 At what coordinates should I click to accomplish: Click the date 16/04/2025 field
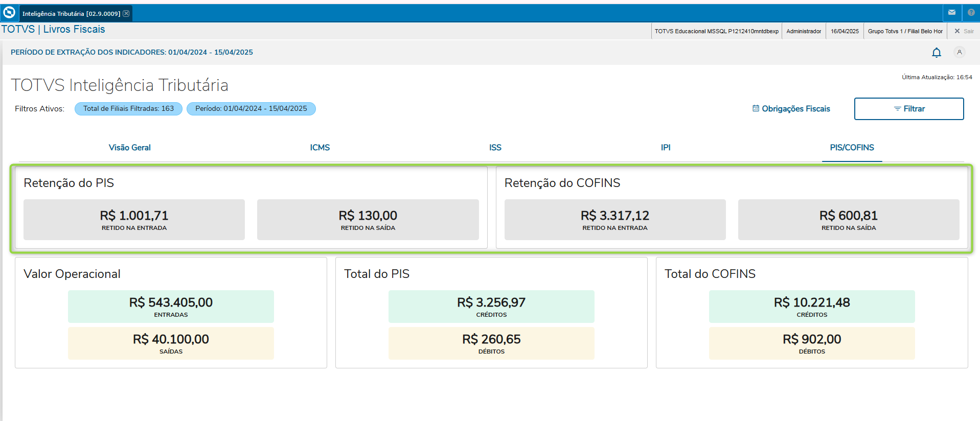point(845,31)
